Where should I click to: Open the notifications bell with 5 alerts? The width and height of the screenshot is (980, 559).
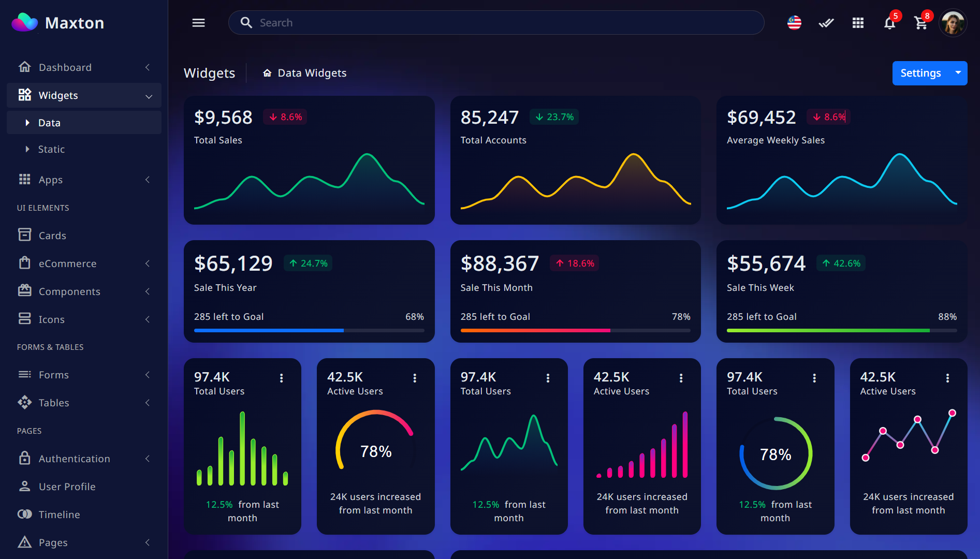(x=889, y=23)
